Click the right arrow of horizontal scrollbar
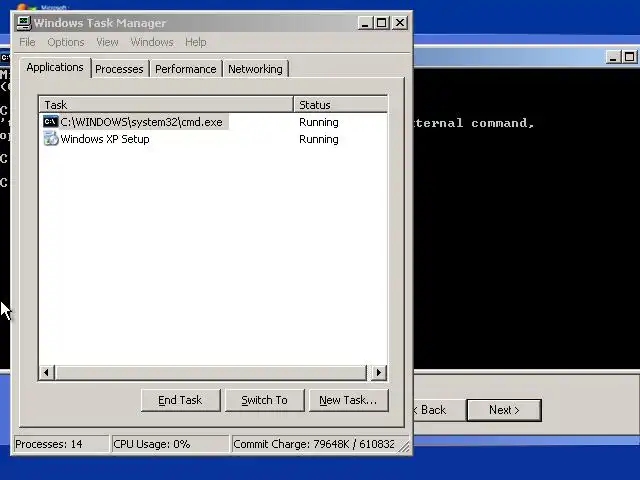 click(378, 372)
